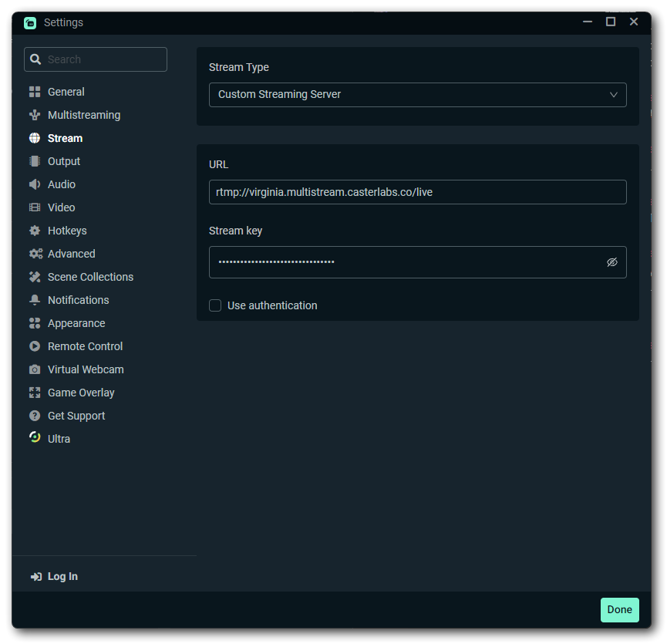Click the Hotkeys gear icon
667x644 pixels.
35,231
